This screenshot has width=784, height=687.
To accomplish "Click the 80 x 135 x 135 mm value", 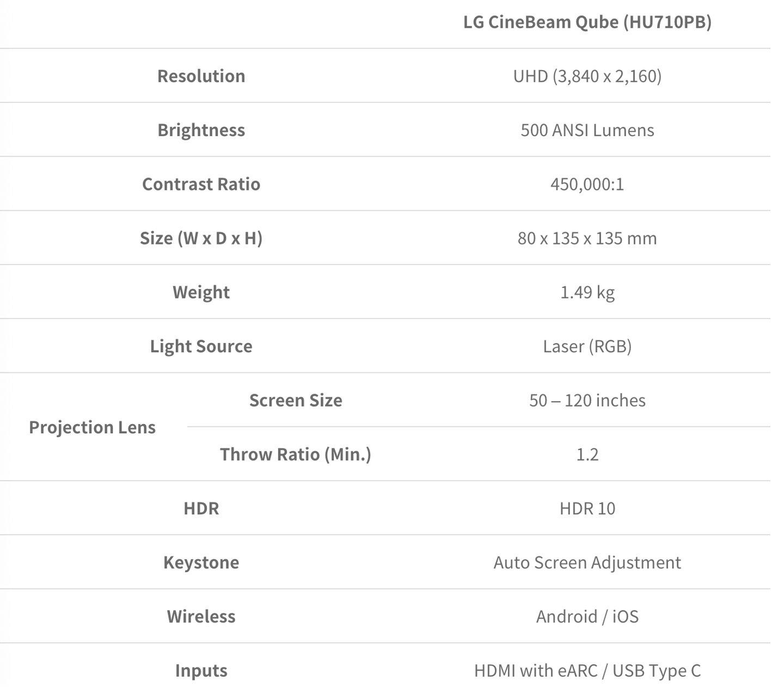I will 587,238.
